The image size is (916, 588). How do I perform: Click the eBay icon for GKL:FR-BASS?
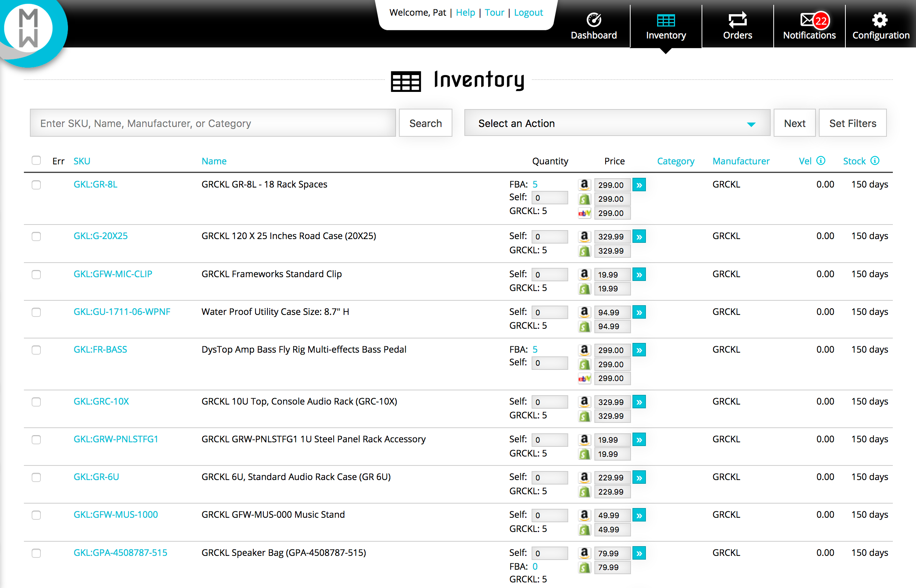click(584, 378)
